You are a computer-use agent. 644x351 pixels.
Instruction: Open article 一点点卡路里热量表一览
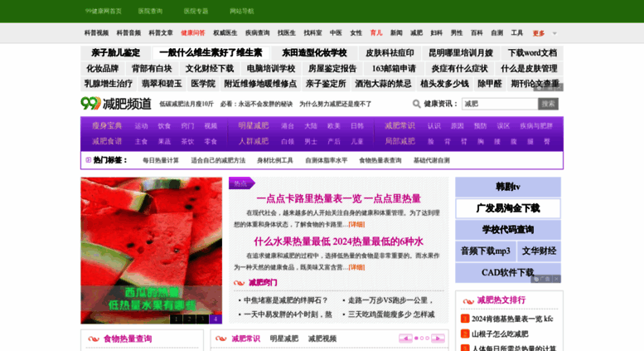338,199
